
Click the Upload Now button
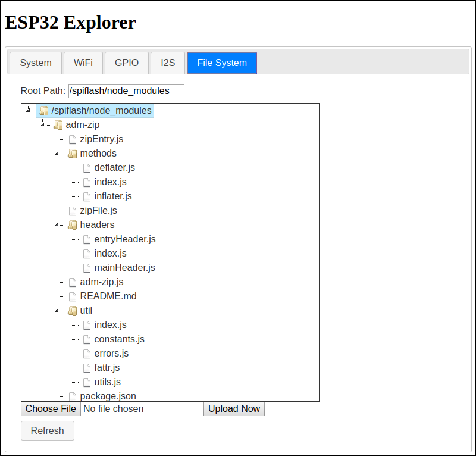(x=234, y=409)
